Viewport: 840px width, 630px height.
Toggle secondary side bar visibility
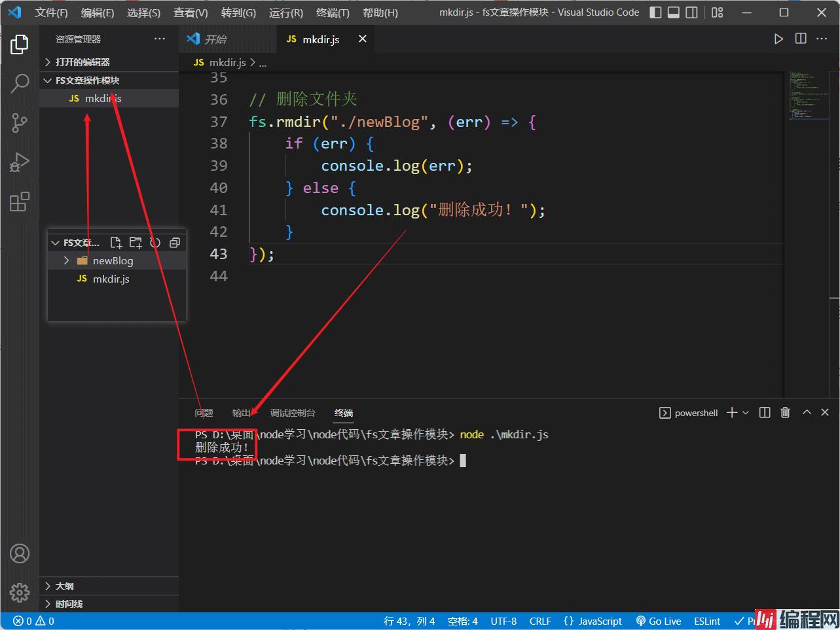[691, 12]
